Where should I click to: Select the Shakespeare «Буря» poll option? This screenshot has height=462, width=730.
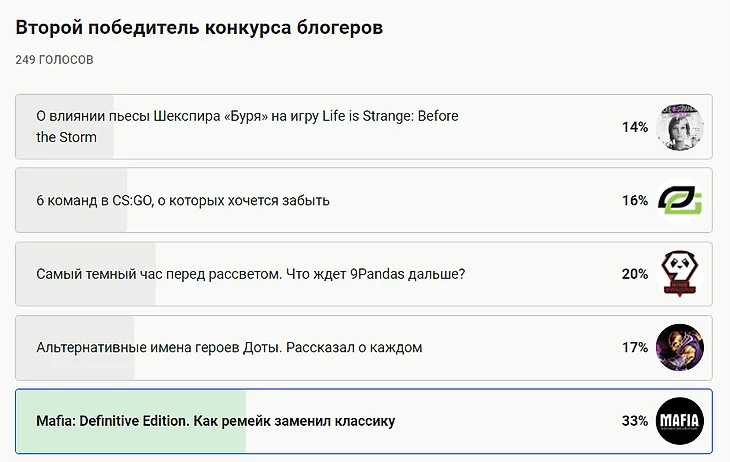pos(247,126)
